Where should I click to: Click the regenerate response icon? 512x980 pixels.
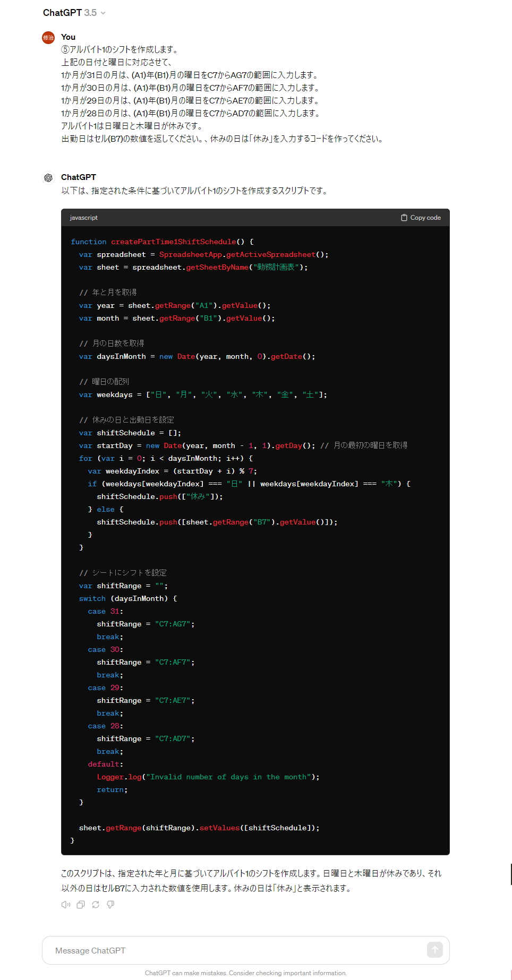(96, 905)
